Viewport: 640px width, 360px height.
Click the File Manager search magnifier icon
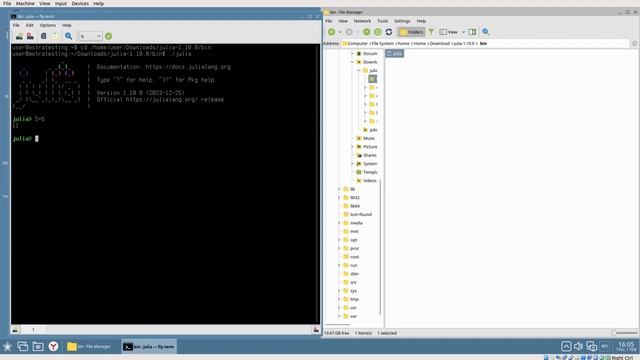485,32
